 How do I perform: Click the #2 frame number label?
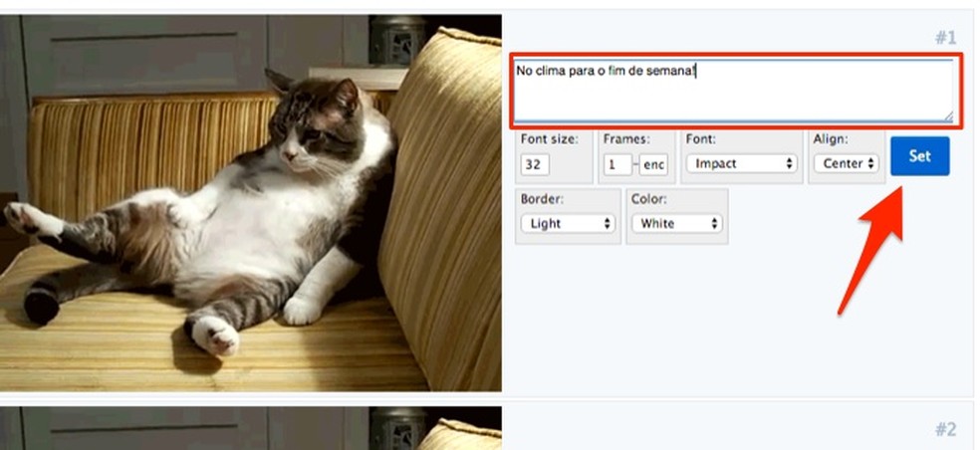(x=945, y=429)
